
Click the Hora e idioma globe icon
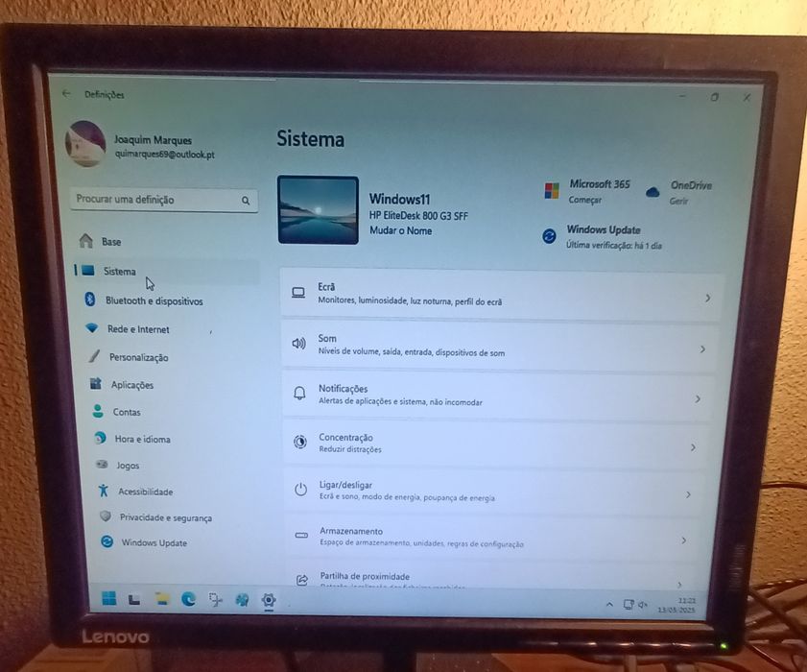click(101, 438)
